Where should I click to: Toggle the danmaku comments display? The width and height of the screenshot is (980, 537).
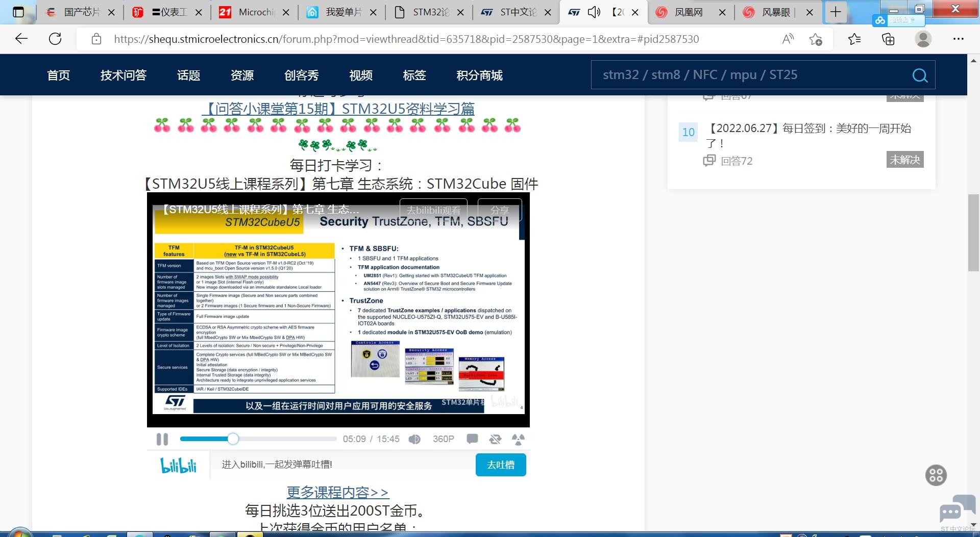click(472, 439)
